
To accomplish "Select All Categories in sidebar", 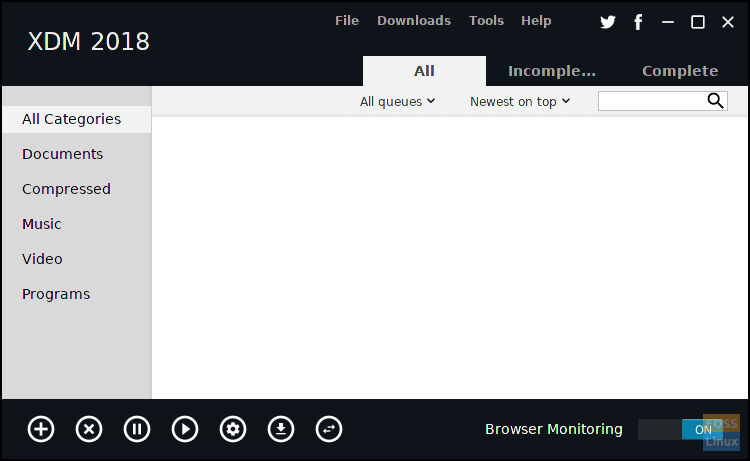I will click(77, 119).
